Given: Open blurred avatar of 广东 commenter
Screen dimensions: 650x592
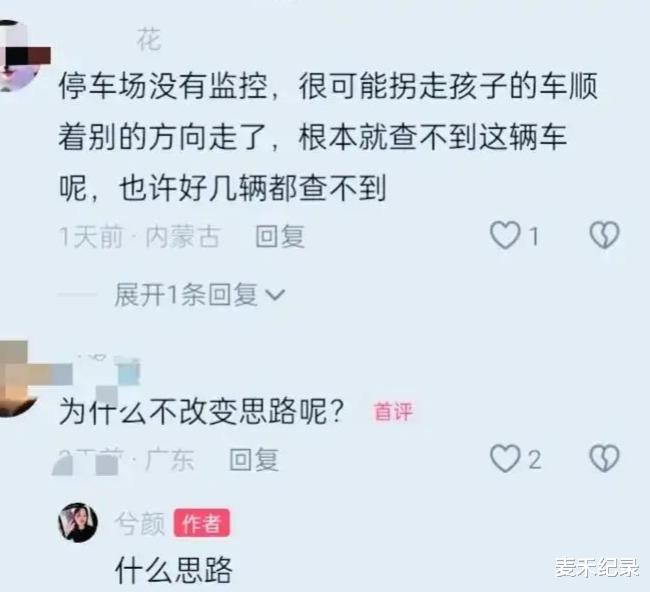Looking at the screenshot, I should pyautogui.click(x=17, y=378).
